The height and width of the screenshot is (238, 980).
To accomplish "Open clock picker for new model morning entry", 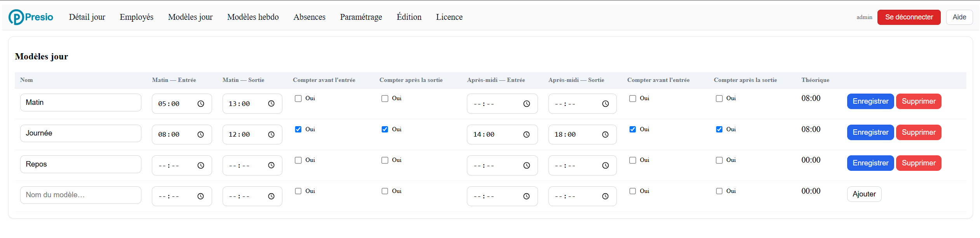I will coord(200,196).
